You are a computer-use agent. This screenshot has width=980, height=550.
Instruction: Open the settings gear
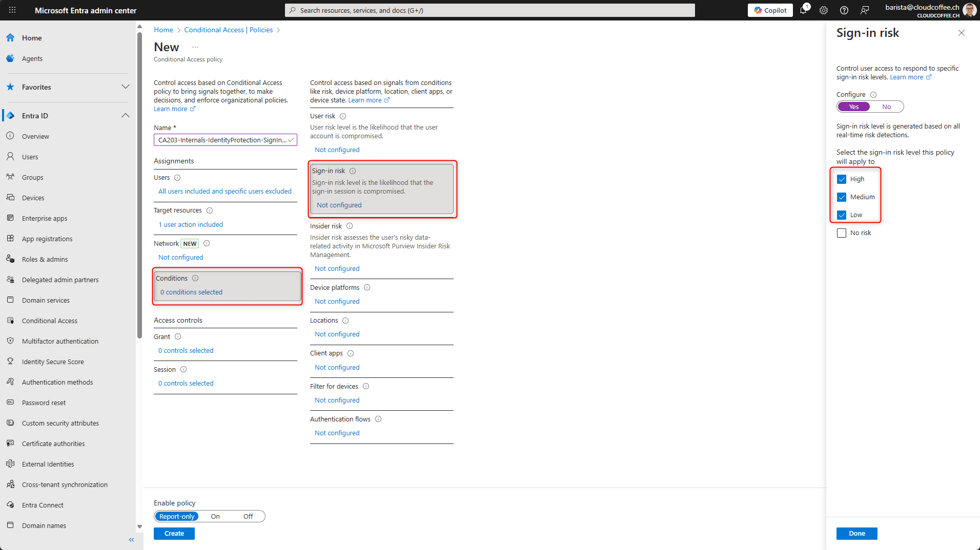coord(824,10)
